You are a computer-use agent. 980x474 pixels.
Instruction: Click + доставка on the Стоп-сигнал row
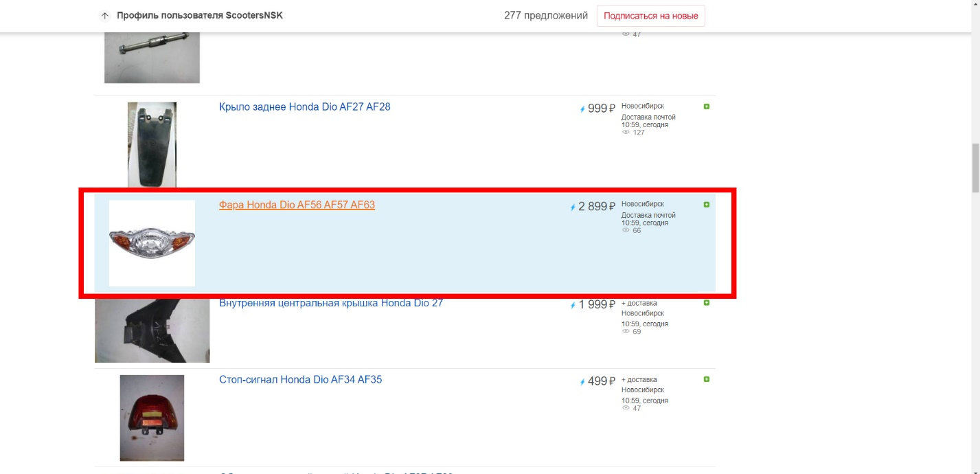639,379
